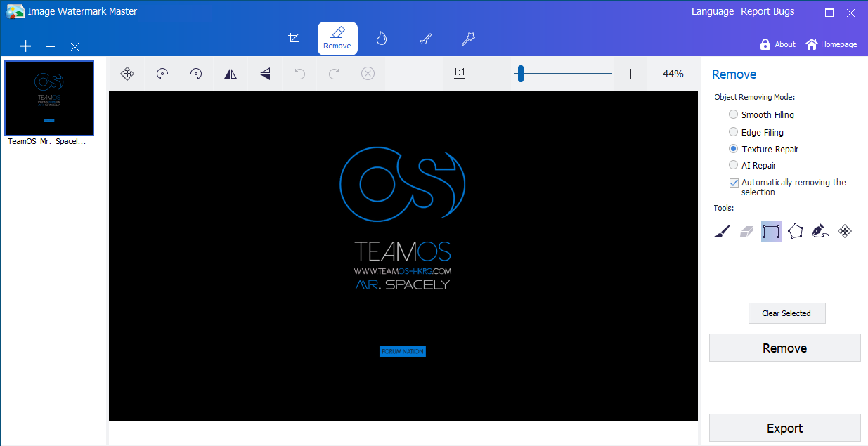Rotate the image clockwise

[197, 74]
